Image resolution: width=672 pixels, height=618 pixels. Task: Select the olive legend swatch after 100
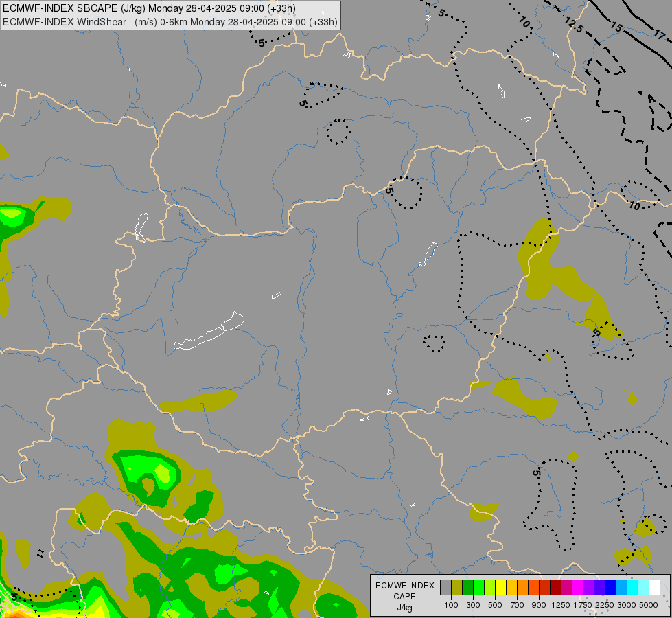pos(457,587)
